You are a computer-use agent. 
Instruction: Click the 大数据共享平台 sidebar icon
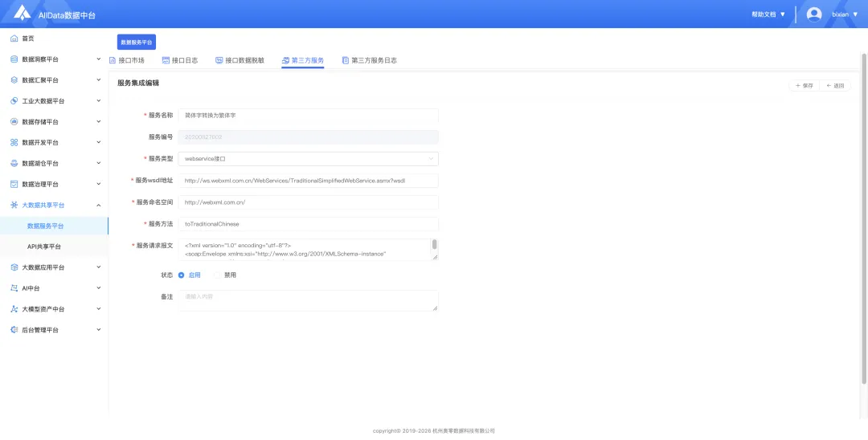point(14,205)
